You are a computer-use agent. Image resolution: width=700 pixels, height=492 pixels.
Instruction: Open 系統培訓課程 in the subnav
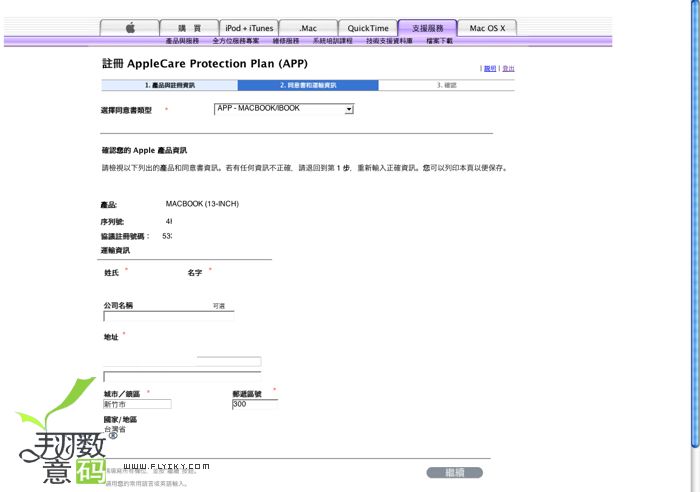(x=333, y=41)
